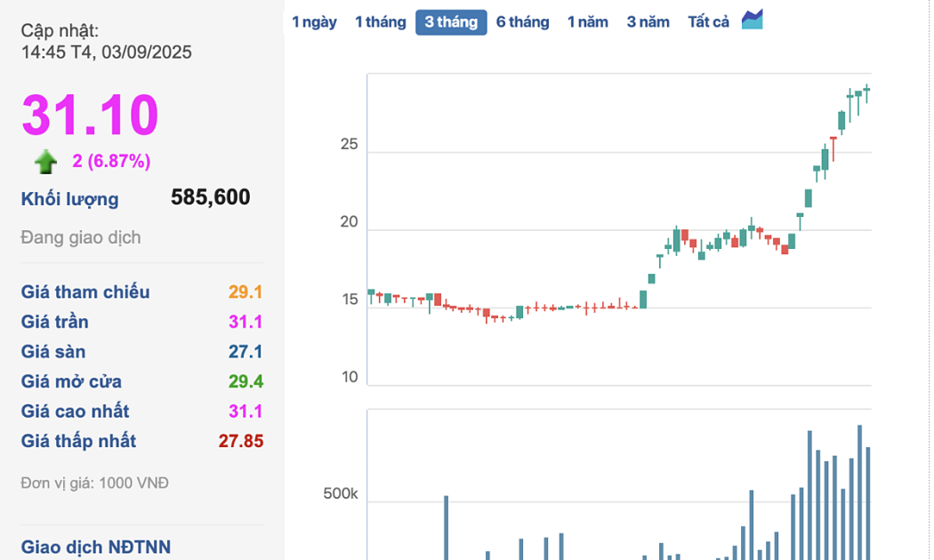The image size is (934, 560).
Task: Click the Giá sàn row label
Action: point(53,352)
